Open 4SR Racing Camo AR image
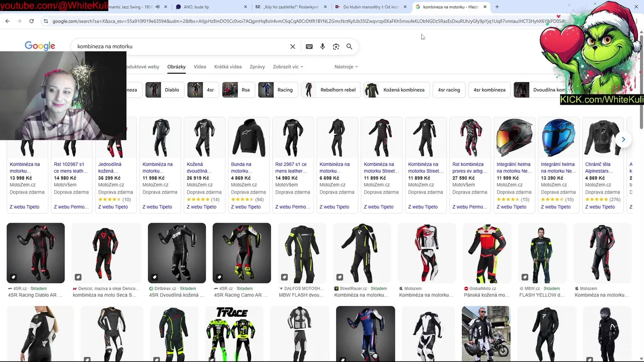 [x=242, y=253]
